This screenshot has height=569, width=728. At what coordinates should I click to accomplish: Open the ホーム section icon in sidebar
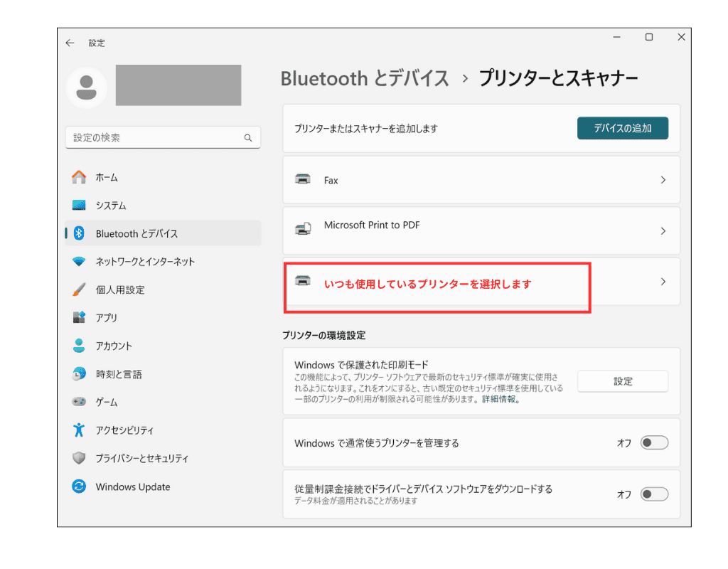coord(79,177)
